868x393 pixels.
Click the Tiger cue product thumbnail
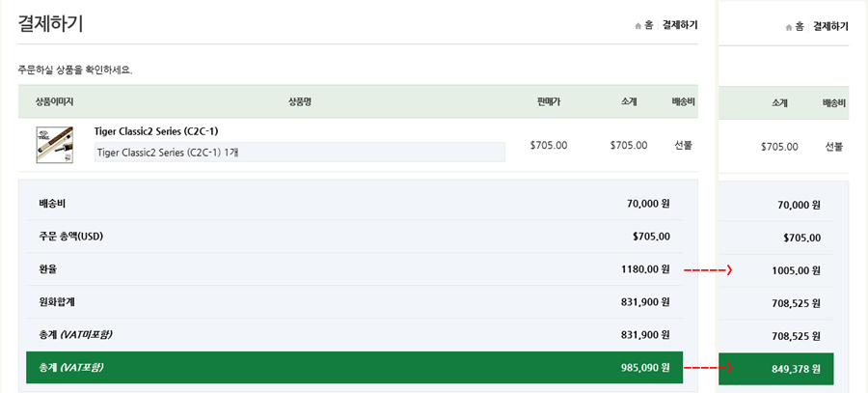tap(55, 145)
